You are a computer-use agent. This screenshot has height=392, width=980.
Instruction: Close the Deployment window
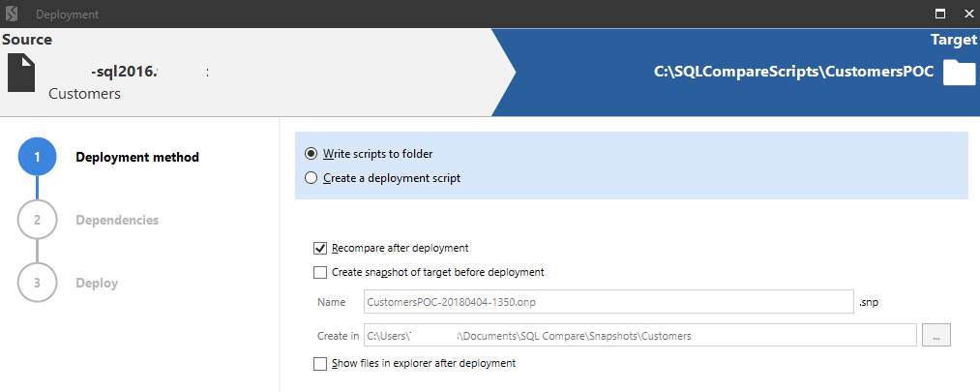[966, 15]
